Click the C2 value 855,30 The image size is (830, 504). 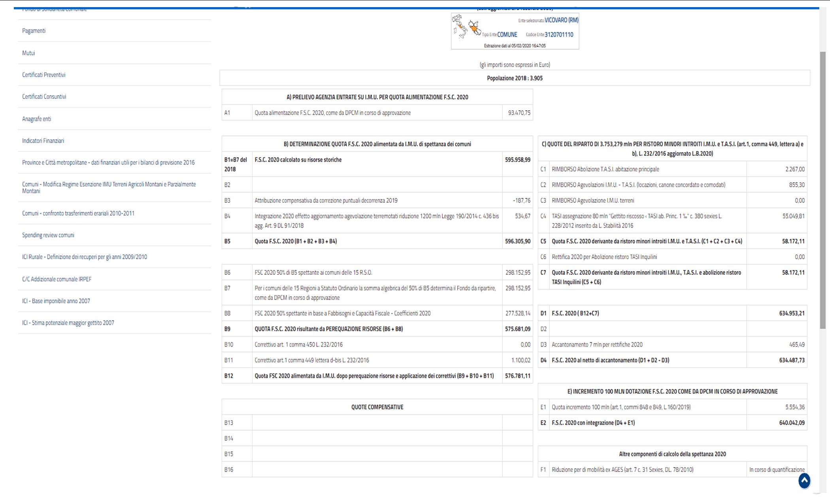click(x=797, y=185)
